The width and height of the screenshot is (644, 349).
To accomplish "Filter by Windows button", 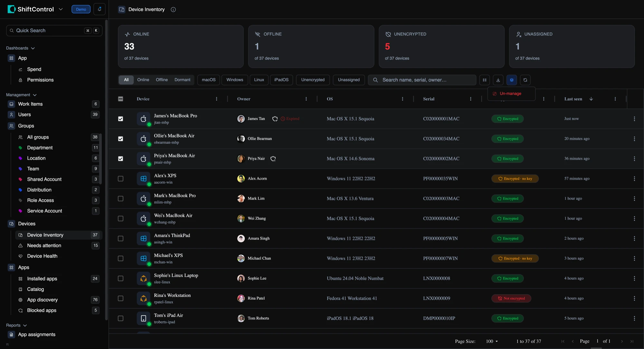I will coord(235,80).
